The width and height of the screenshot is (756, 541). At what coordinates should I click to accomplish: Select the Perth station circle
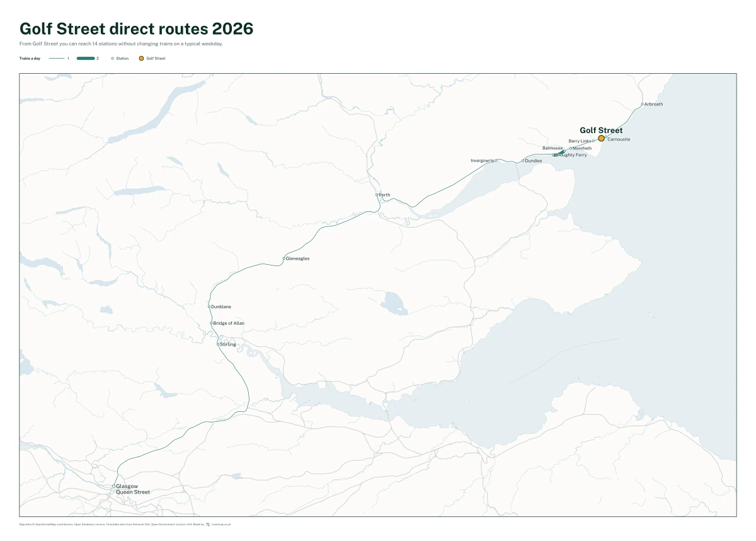pos(377,195)
